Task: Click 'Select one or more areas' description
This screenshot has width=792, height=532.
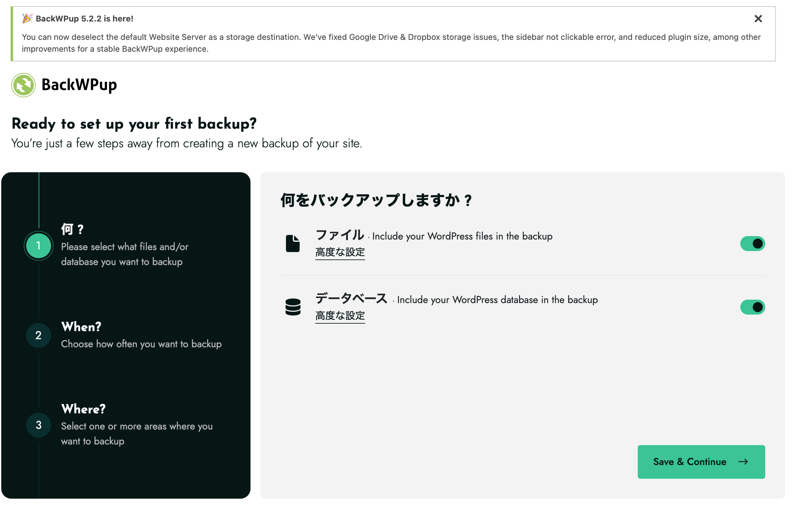Action: point(137,434)
